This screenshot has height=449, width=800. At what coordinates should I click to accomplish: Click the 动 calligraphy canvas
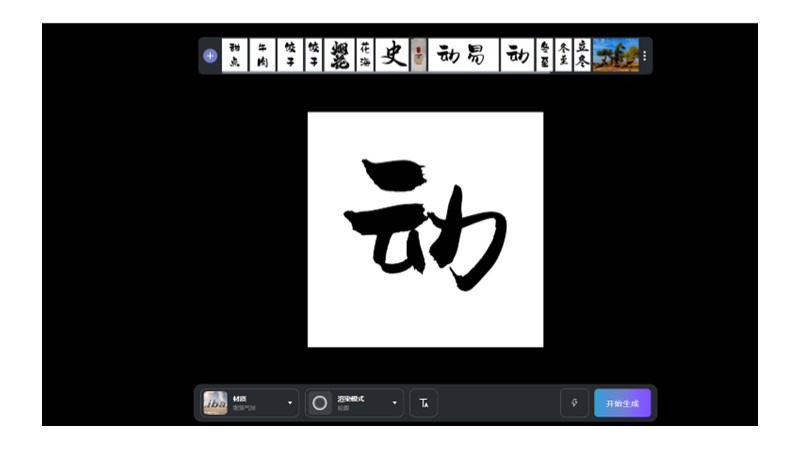point(425,229)
